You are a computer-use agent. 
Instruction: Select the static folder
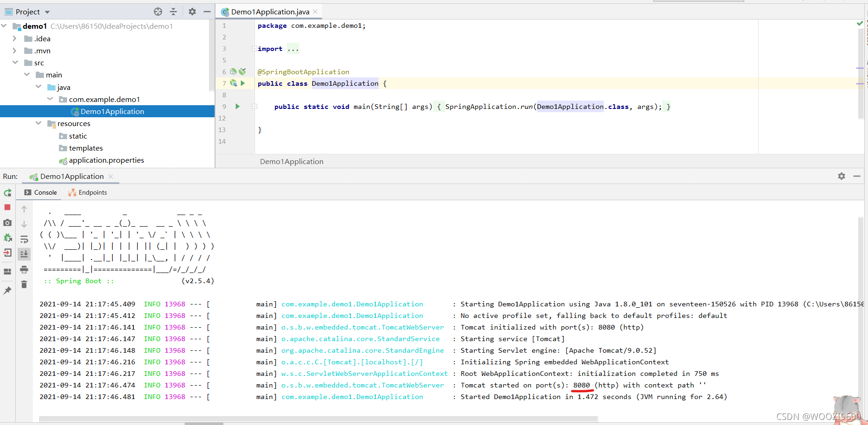(x=78, y=136)
